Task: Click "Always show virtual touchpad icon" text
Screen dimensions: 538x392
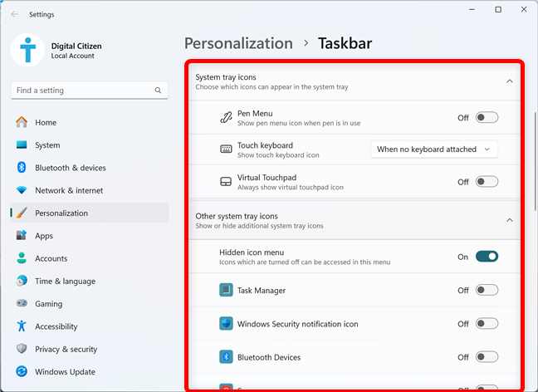Action: (291, 188)
